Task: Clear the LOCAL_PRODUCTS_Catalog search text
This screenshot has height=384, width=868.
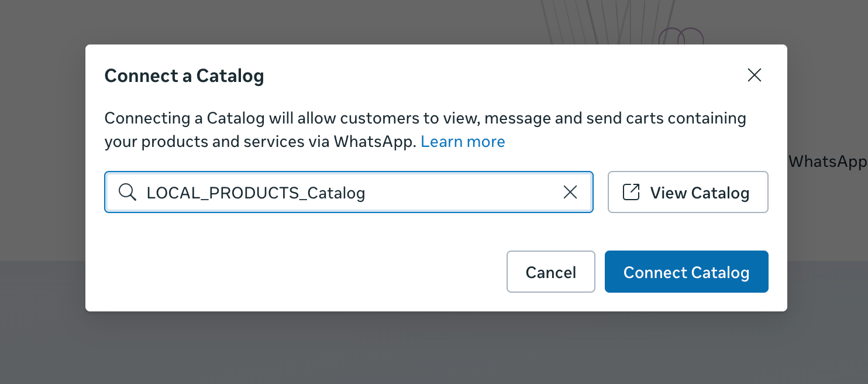Action: (x=570, y=192)
